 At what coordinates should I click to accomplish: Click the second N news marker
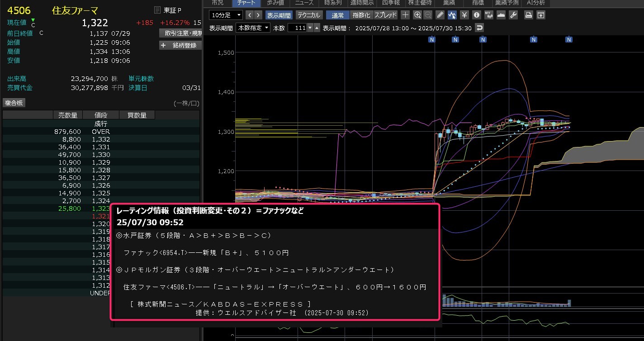[x=455, y=39]
